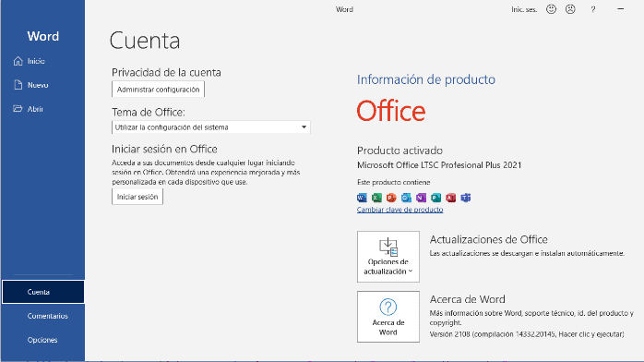Click Inic. ses. in title bar
This screenshot has width=644, height=362.
[x=524, y=9]
